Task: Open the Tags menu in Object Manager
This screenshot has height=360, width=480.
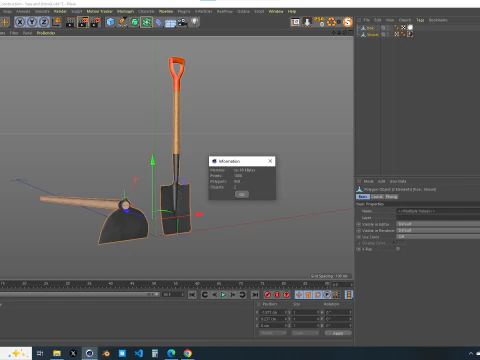Action: point(420,20)
